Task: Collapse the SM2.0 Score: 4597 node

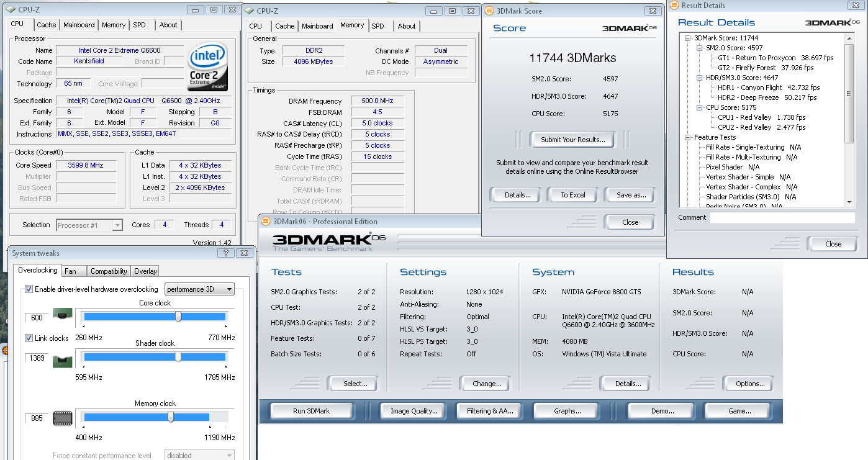Action: point(700,48)
